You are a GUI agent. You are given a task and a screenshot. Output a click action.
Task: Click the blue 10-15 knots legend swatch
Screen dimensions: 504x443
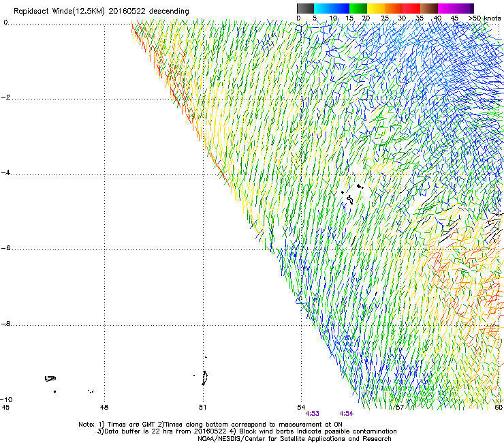(x=341, y=8)
